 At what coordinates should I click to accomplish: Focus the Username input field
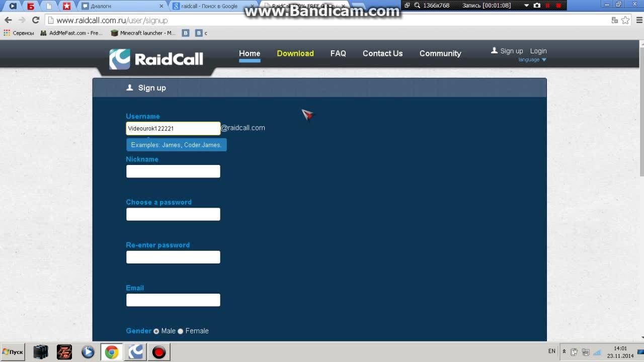(x=173, y=128)
